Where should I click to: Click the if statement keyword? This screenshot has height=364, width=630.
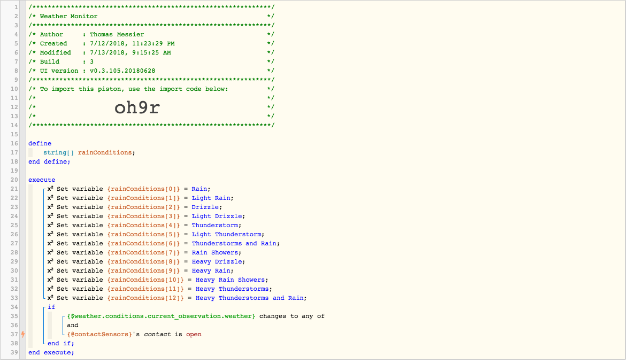51,307
